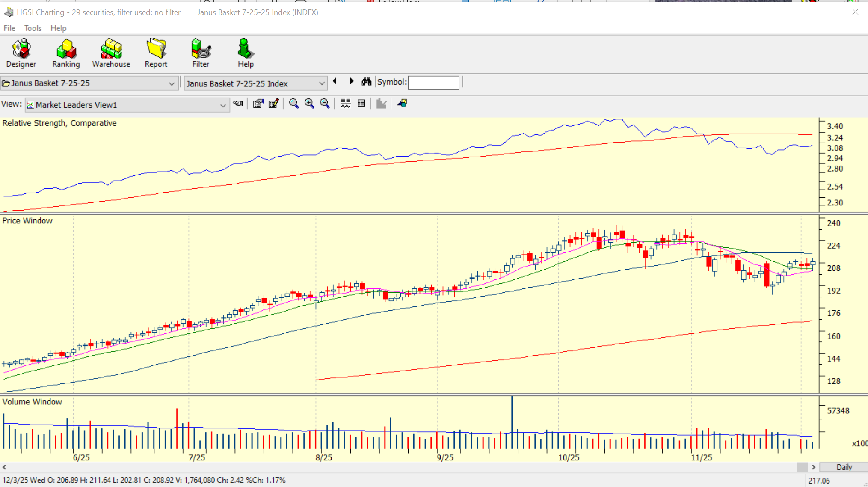Expand the Janus Basket Index symbol dropdown

[321, 83]
